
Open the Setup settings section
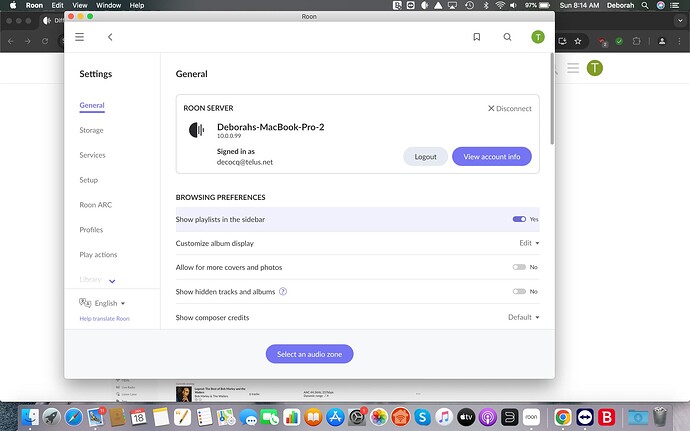pos(88,180)
